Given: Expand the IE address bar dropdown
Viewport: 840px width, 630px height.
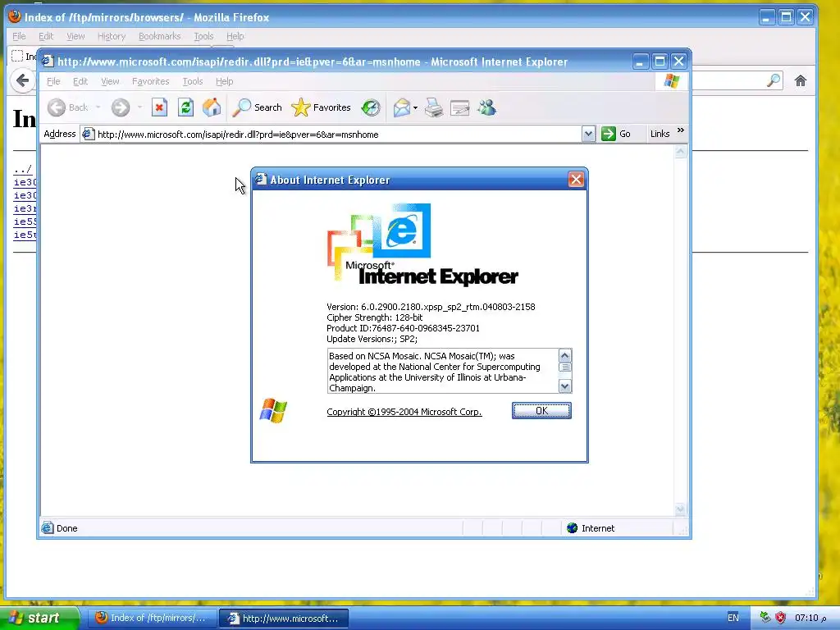Looking at the screenshot, I should click(588, 134).
